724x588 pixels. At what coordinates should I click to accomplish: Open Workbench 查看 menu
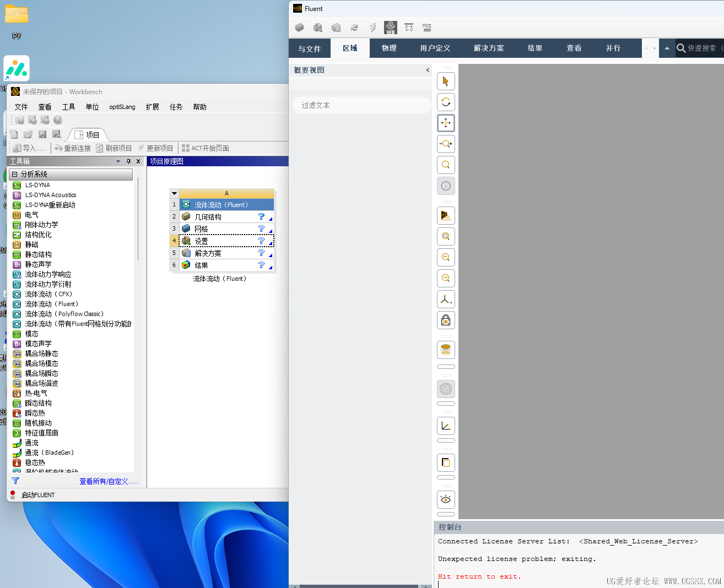click(x=45, y=107)
